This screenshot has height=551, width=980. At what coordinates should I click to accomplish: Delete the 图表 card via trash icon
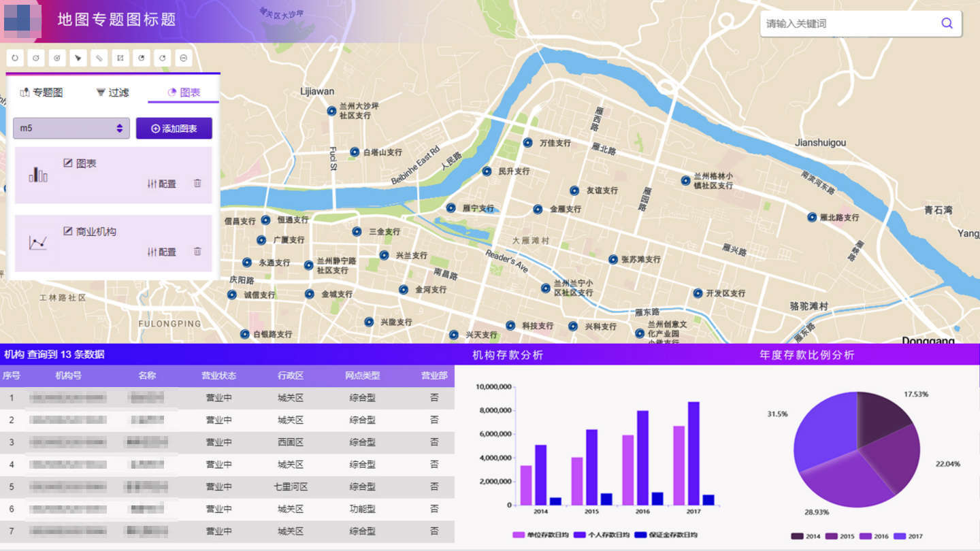tap(197, 183)
